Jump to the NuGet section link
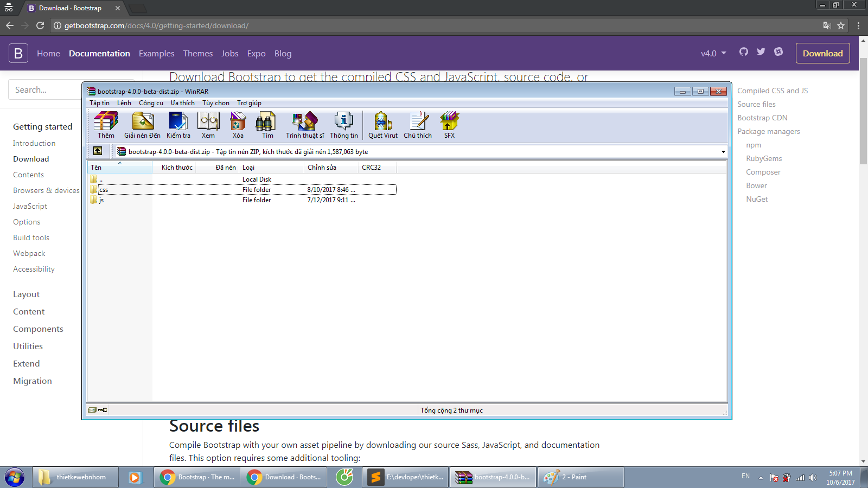Image resolution: width=868 pixels, height=488 pixels. pos(757,199)
